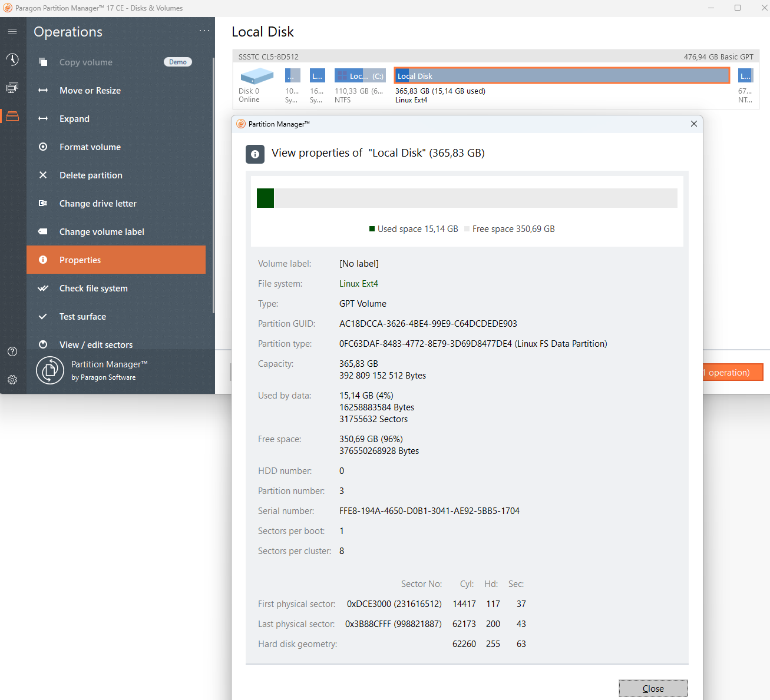
Task: Open the Operations three-dot more menu
Action: [x=204, y=31]
